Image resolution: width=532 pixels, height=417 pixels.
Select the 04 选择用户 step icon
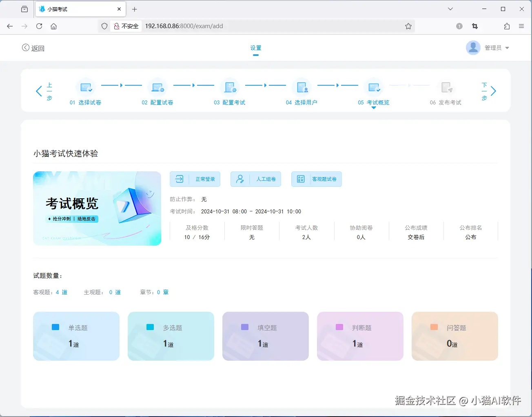302,87
